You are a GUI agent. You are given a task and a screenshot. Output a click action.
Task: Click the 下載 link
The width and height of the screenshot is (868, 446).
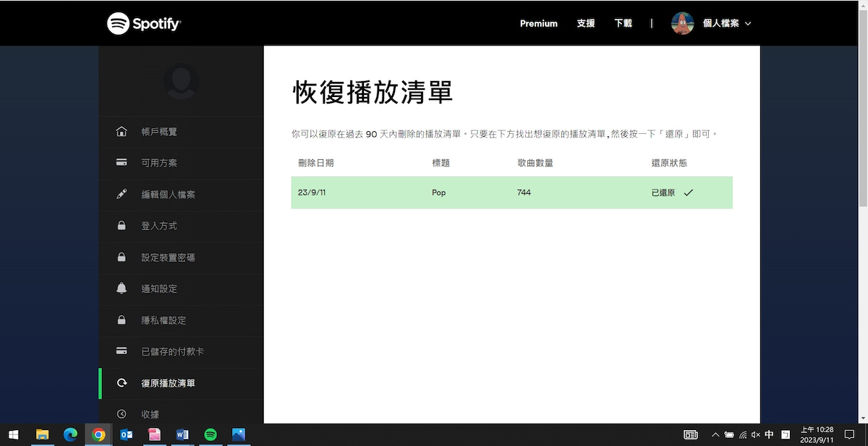point(622,22)
